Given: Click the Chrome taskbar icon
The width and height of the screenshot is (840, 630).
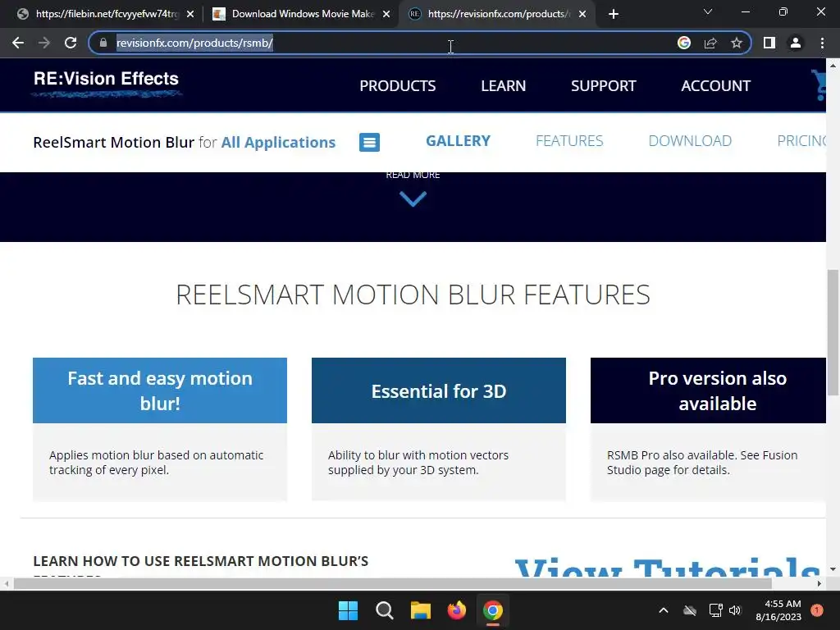Looking at the screenshot, I should click(493, 610).
